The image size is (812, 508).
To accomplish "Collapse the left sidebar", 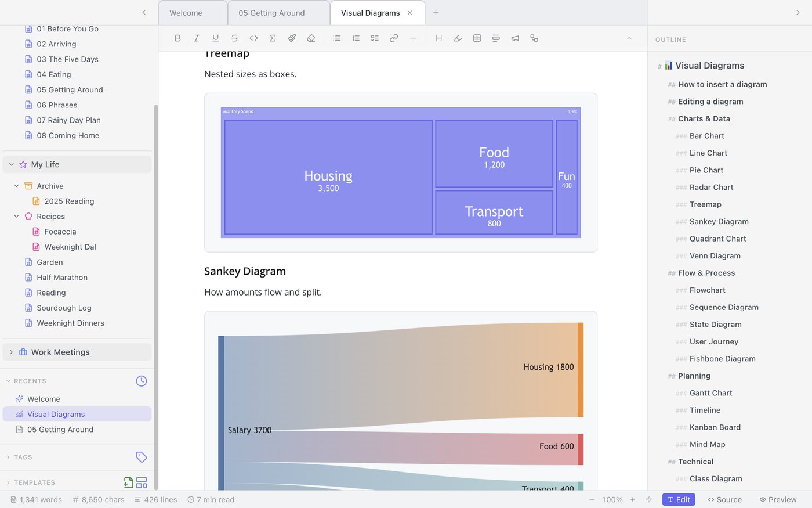I will (144, 12).
